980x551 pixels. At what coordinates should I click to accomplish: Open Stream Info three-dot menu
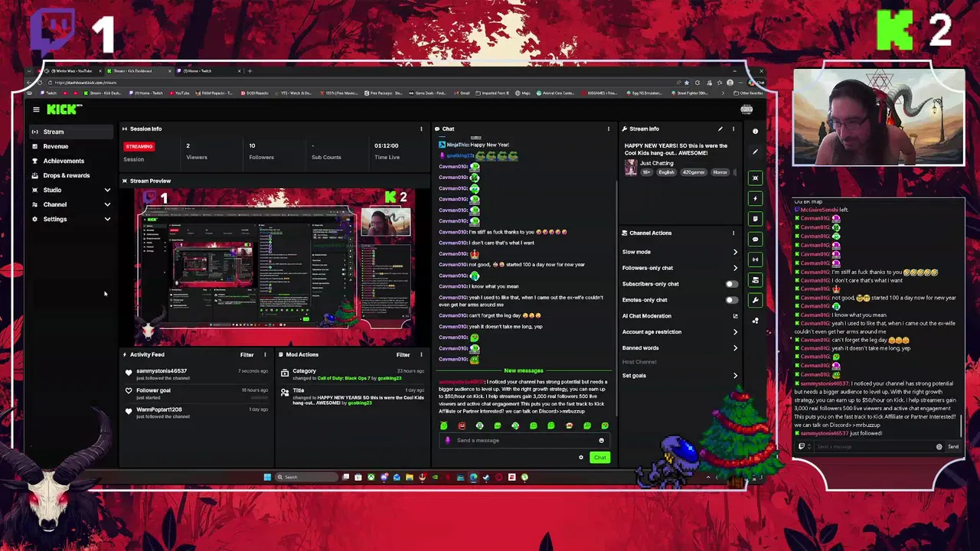click(733, 129)
